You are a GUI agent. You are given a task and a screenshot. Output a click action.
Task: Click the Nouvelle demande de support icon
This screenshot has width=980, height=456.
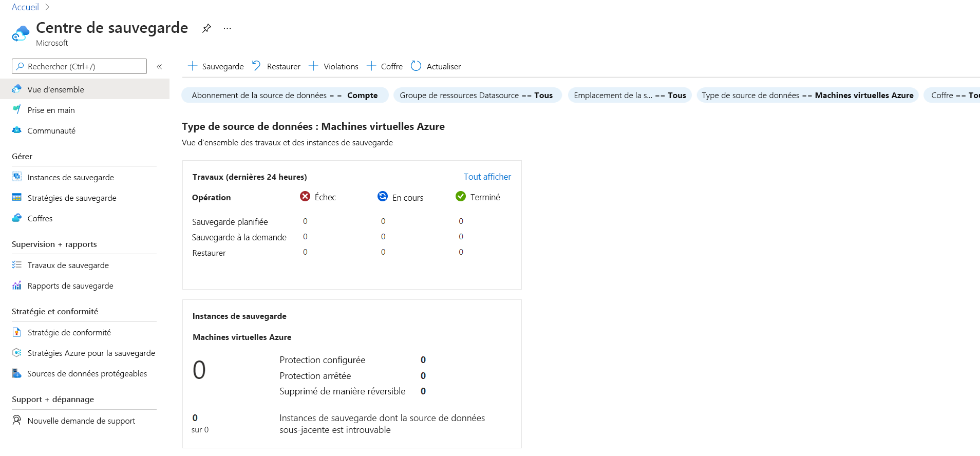(17, 420)
